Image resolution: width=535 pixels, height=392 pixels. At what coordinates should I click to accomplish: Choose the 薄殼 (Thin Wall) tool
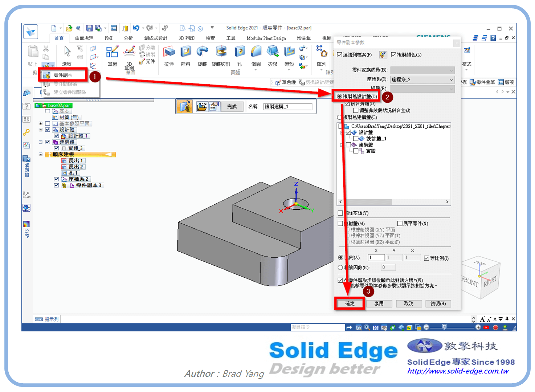pos(289,55)
